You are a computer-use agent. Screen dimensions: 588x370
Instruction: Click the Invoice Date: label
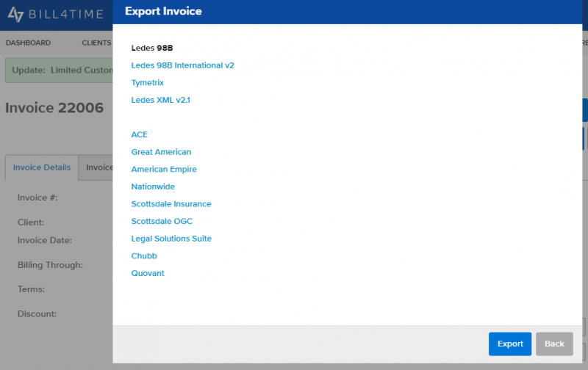tap(45, 240)
